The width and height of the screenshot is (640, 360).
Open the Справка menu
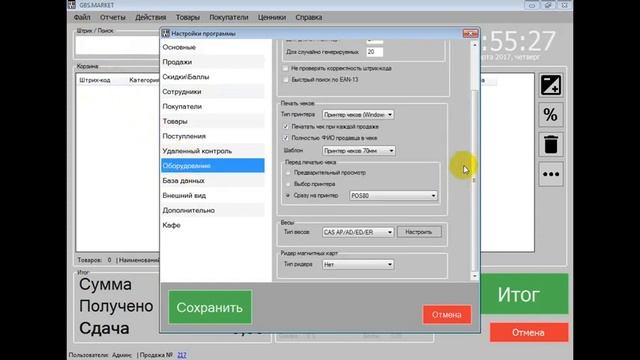coord(309,17)
